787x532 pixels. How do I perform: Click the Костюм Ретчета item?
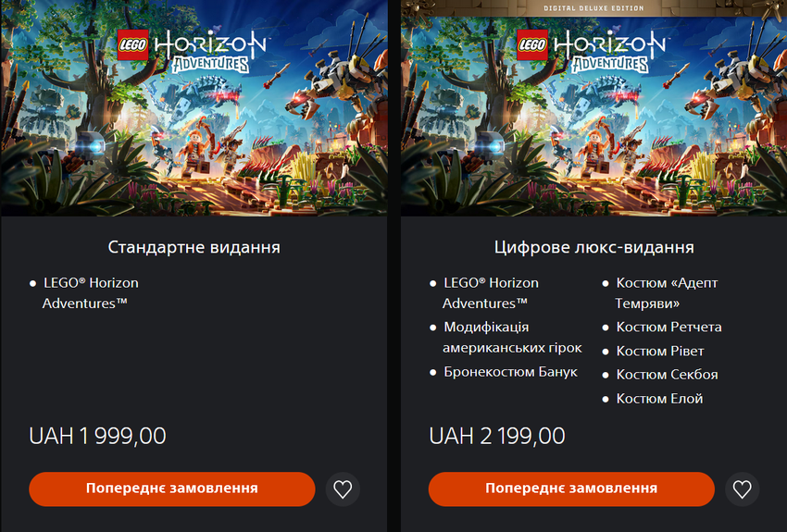click(x=662, y=327)
